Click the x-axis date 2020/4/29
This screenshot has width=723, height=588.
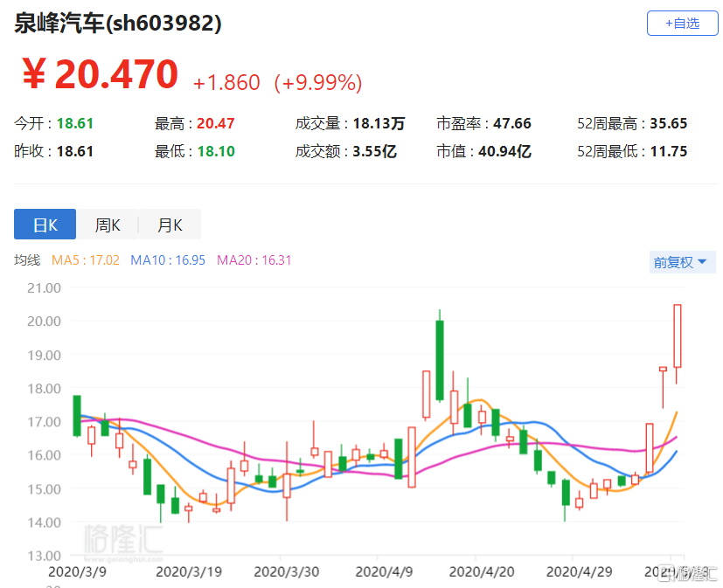579,572
